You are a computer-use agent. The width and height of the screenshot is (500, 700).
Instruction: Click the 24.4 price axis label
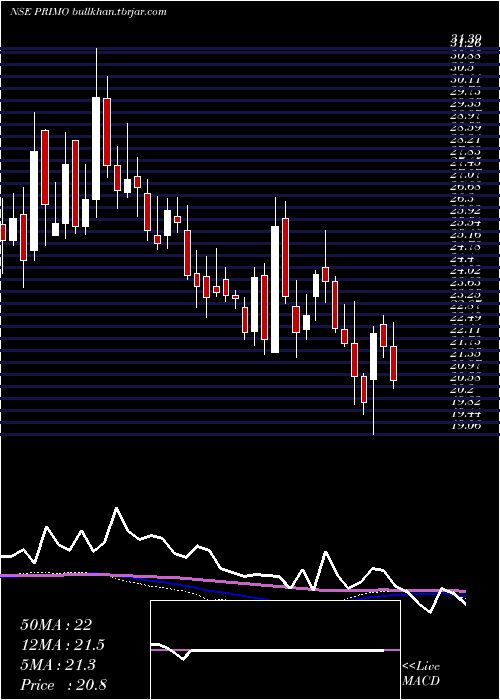462,258
